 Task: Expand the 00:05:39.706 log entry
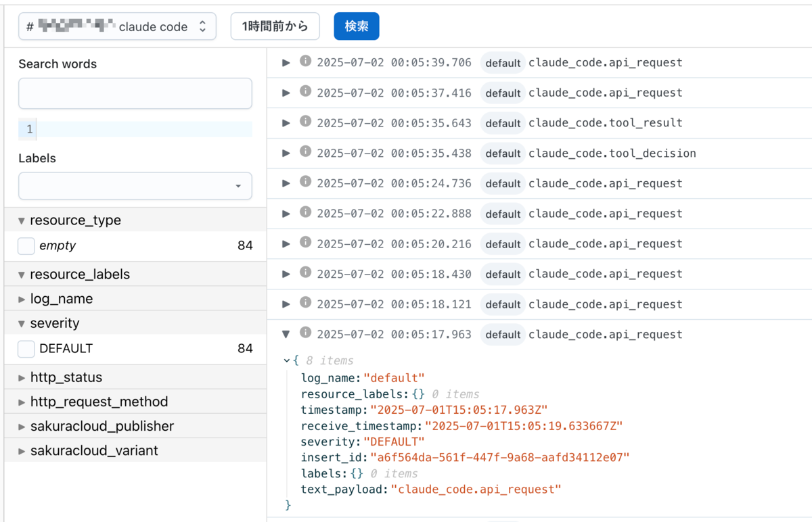tap(286, 63)
